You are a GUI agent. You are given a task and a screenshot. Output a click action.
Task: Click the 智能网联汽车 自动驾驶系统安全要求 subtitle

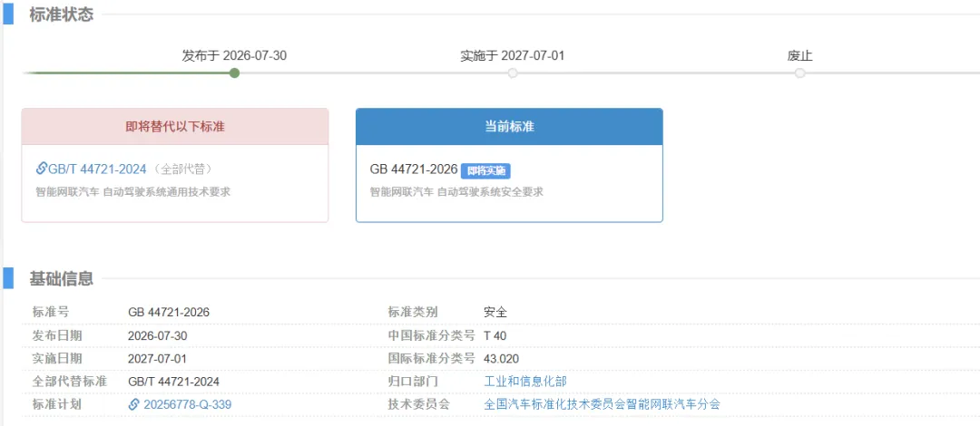click(456, 192)
